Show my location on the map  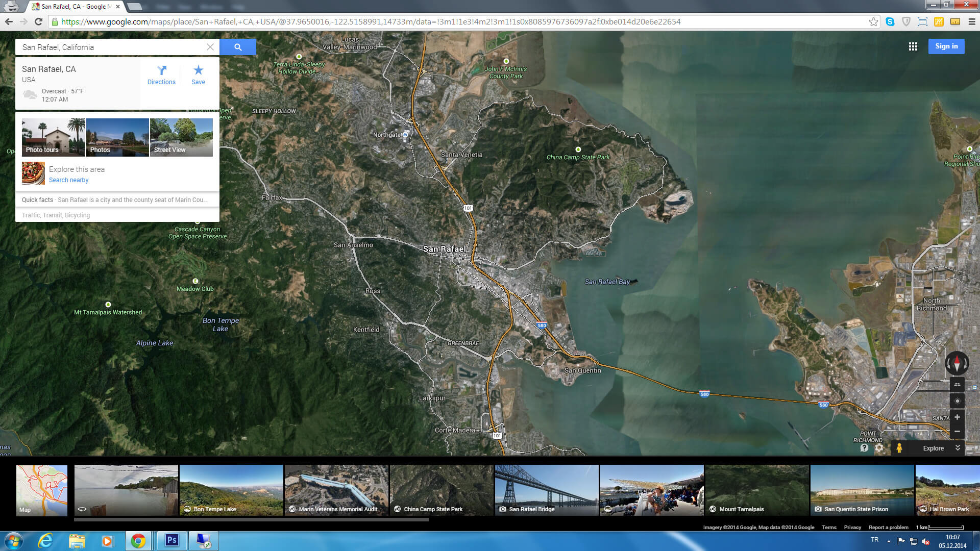957,401
